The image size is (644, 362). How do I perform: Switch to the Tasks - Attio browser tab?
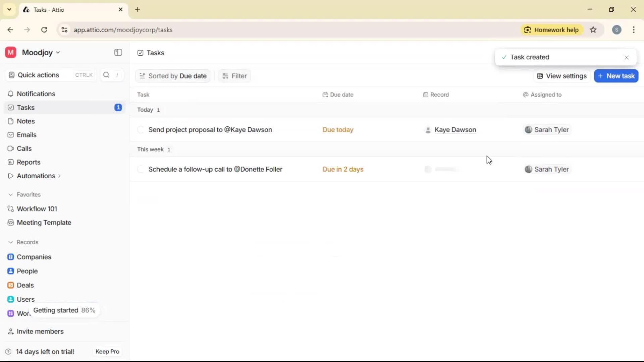tap(60, 9)
